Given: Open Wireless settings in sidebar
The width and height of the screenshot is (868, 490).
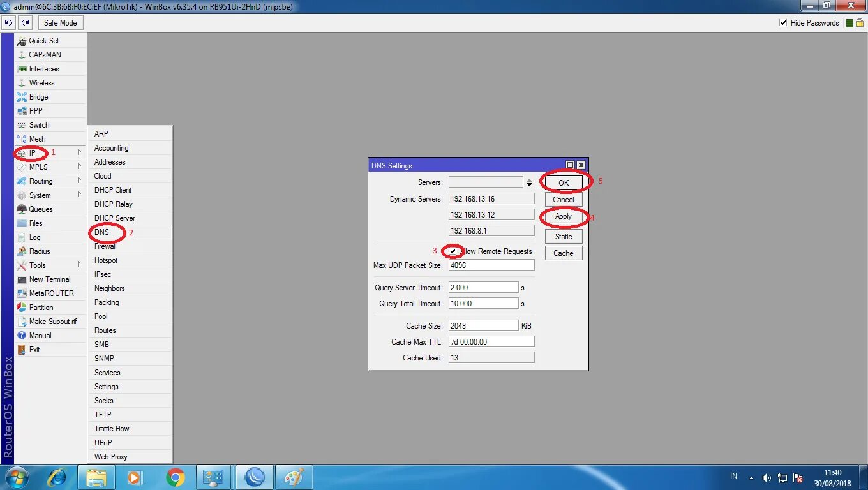Looking at the screenshot, I should pos(50,82).
